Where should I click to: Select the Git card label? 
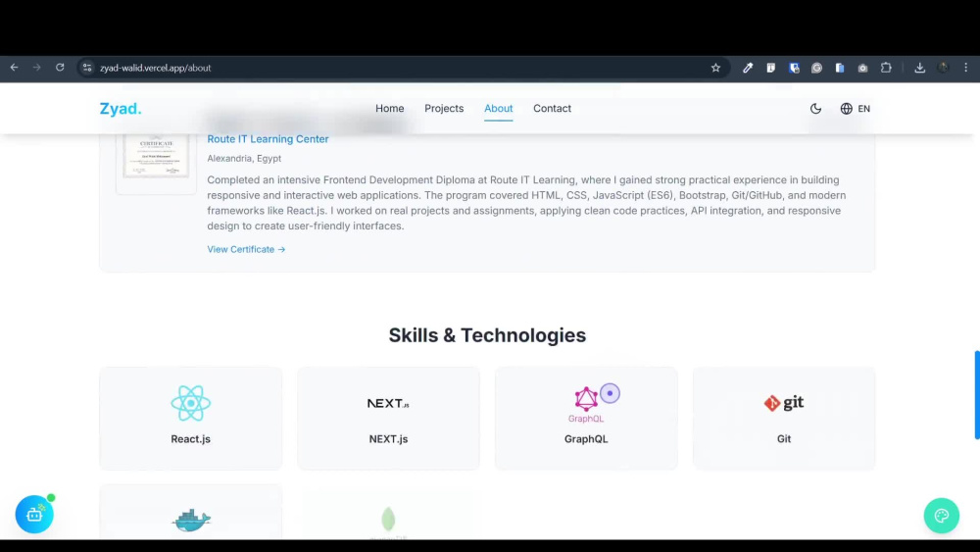point(784,439)
